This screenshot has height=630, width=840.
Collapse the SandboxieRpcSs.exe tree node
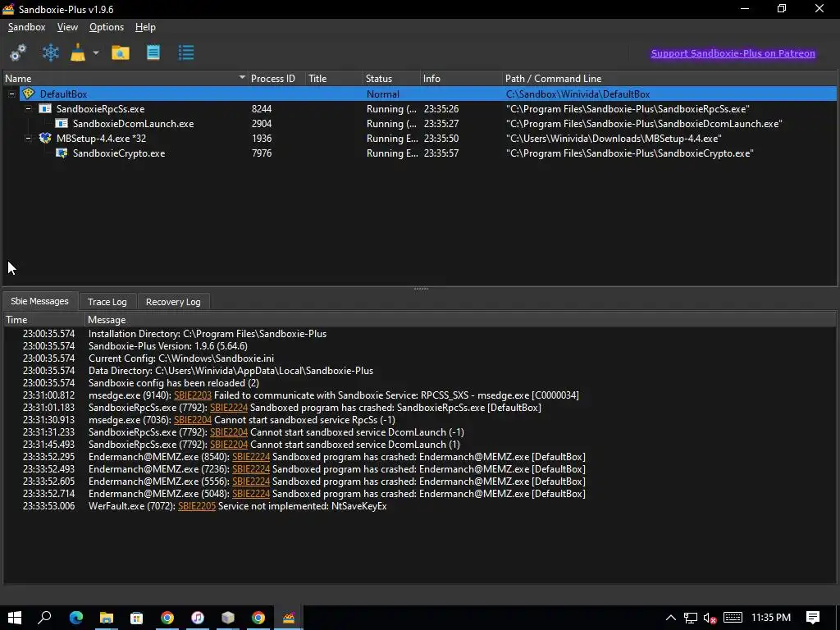click(x=28, y=109)
